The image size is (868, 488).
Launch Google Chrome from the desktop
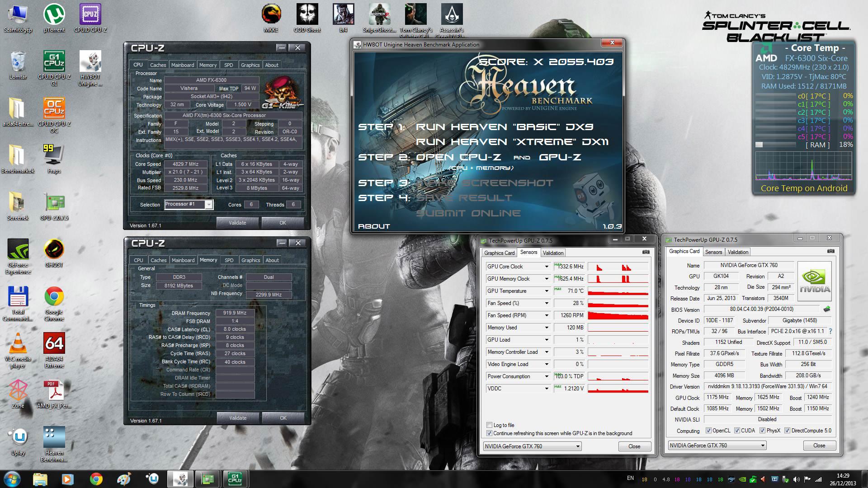tap(54, 303)
